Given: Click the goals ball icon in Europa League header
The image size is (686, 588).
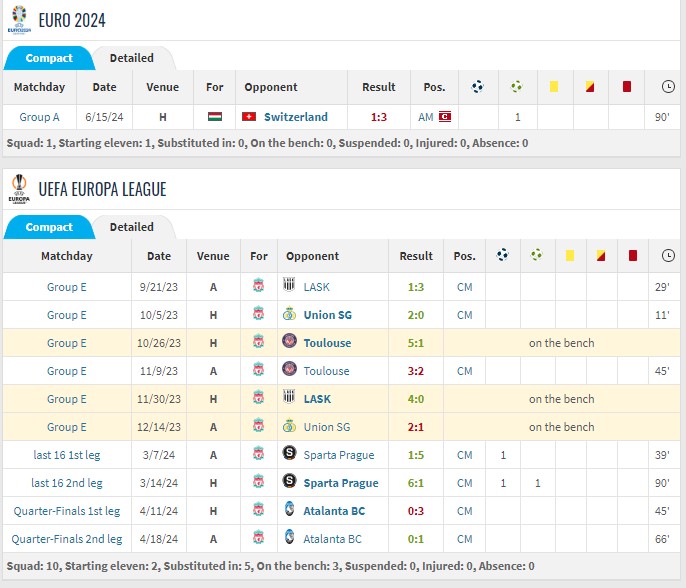Looking at the screenshot, I should pyautogui.click(x=502, y=255).
